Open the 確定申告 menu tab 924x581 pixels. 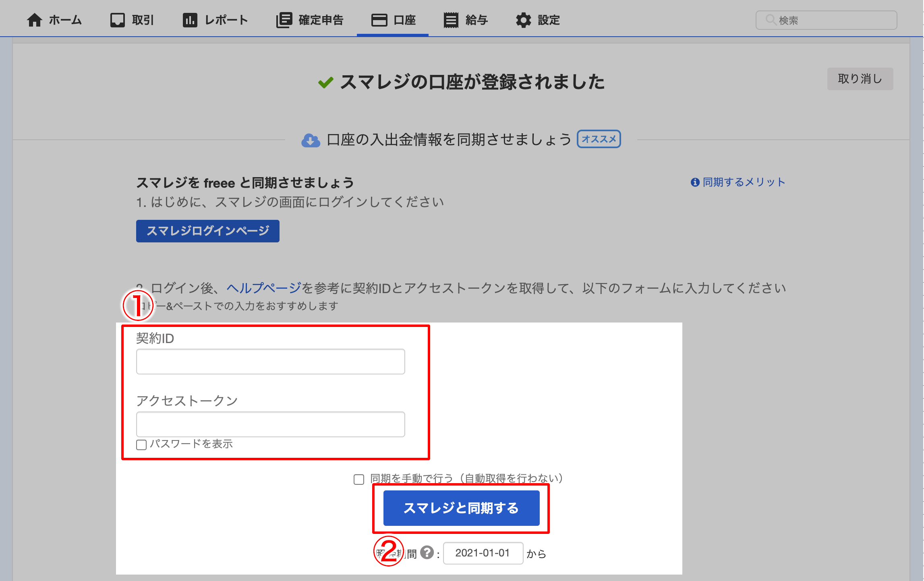pos(321,20)
